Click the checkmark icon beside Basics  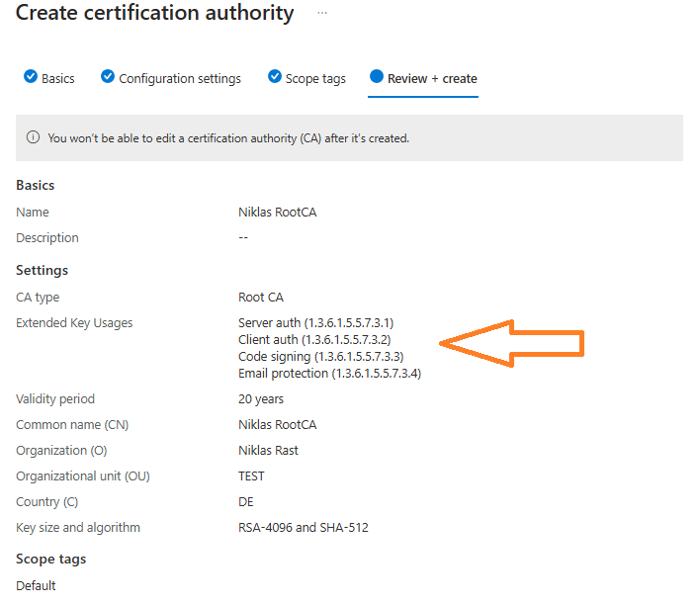(x=30, y=77)
